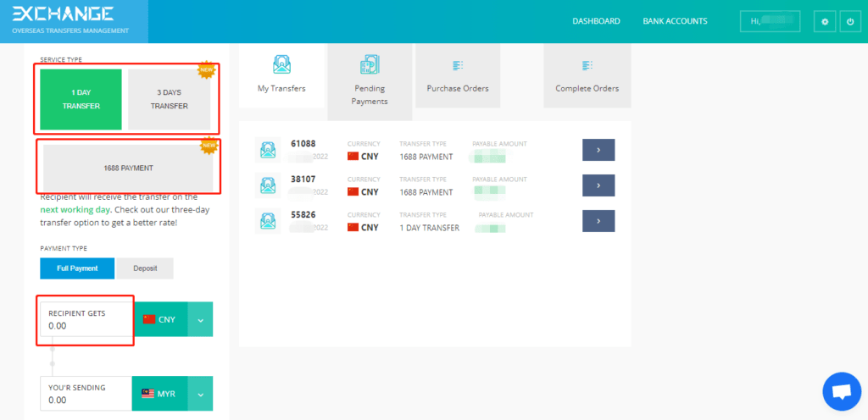
Task: Open details arrow for transfer 61088
Action: point(598,150)
